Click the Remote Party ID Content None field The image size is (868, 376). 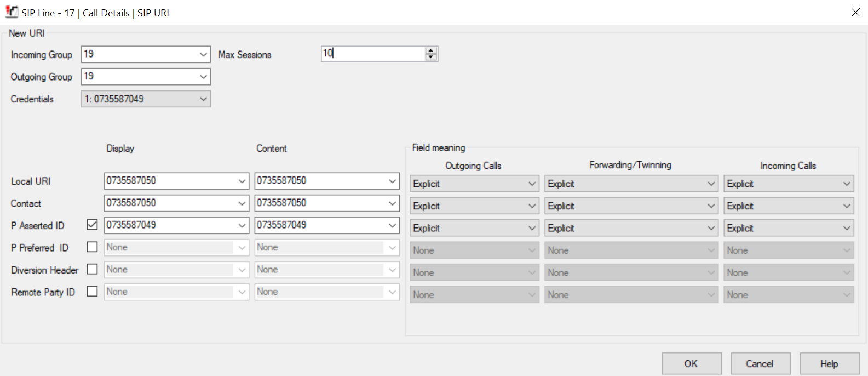click(327, 292)
